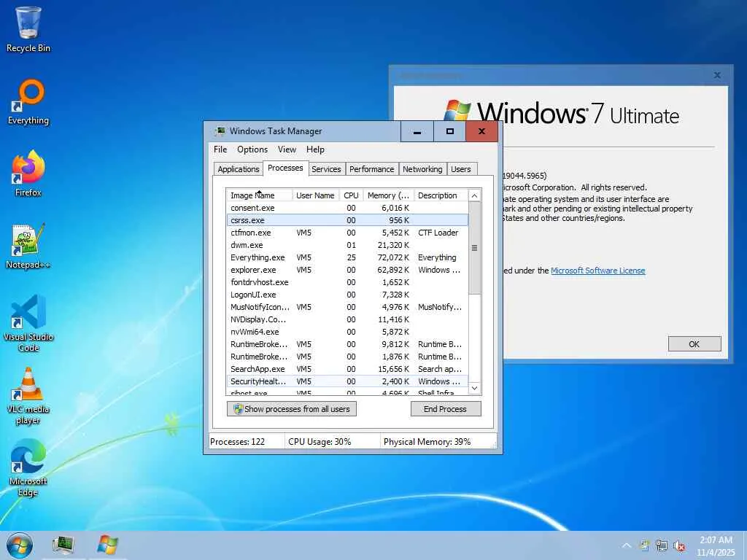Launch Visual Studio Code shortcut
Image resolution: width=747 pixels, height=560 pixels.
point(28,323)
